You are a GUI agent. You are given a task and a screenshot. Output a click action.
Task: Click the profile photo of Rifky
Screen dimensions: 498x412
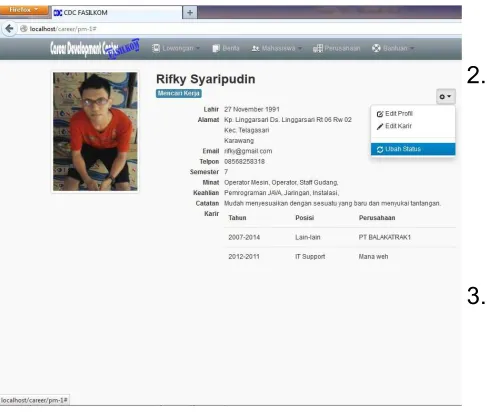pos(95,131)
